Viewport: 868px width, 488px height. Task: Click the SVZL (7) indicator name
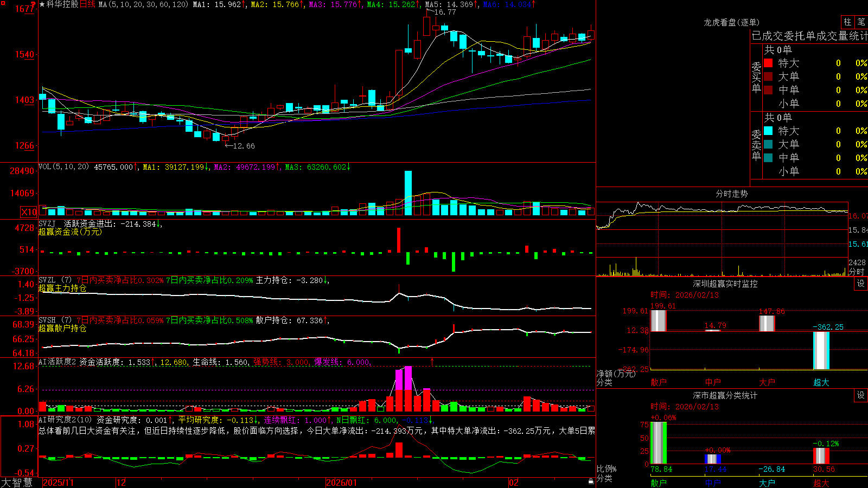point(55,280)
